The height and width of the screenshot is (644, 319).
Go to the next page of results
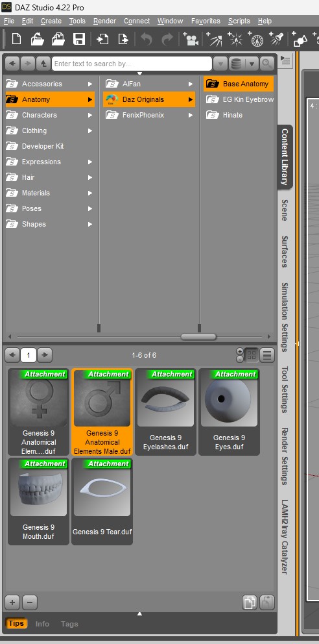45,355
